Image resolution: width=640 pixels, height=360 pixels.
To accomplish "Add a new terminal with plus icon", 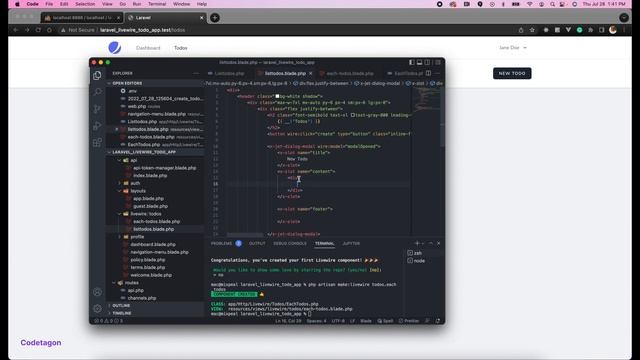I will coord(417,243).
